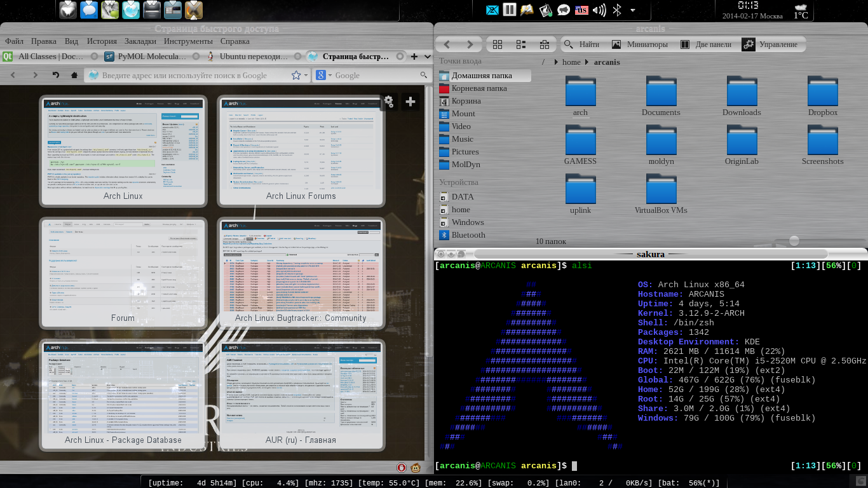The height and width of the screenshot is (488, 868).
Task: Open the speed dial settings gear
Action: [389, 102]
